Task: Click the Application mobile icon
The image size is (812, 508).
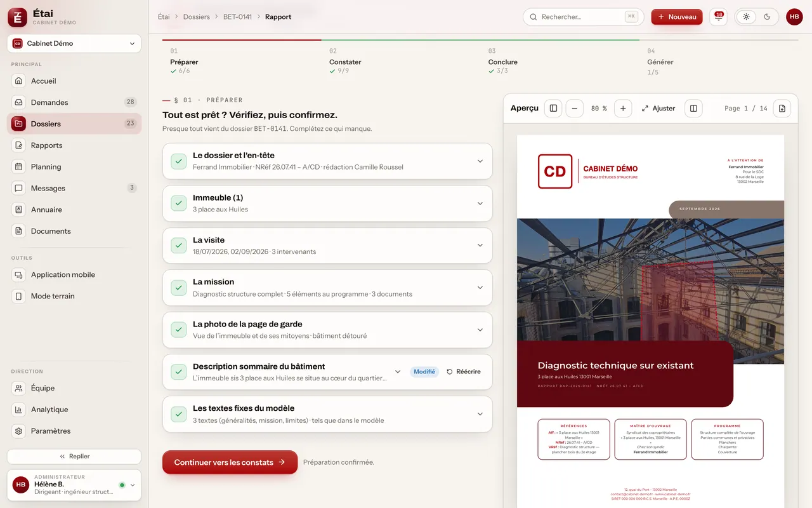Action: tap(19, 275)
